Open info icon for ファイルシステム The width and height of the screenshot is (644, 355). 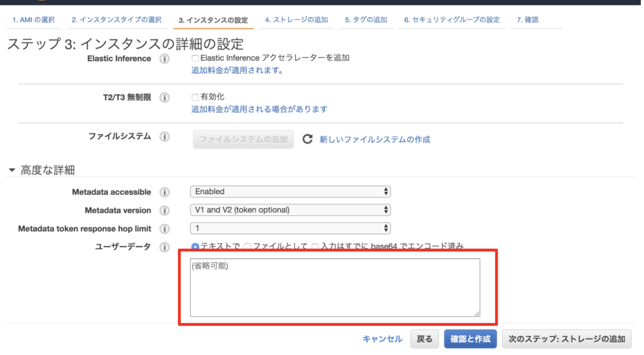pos(165,137)
